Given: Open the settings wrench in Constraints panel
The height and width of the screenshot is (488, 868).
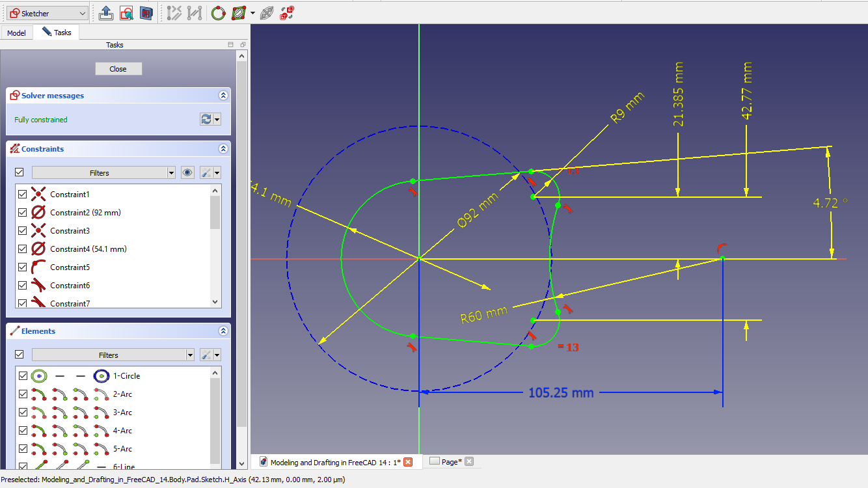Looking at the screenshot, I should [205, 172].
